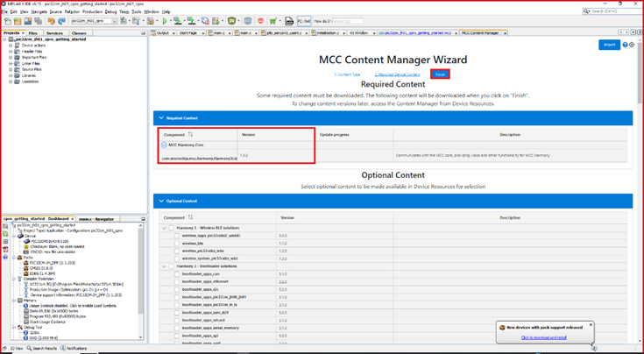
Task: Collapse the Wireless BLE solutions group chevron
Action: coord(165,228)
